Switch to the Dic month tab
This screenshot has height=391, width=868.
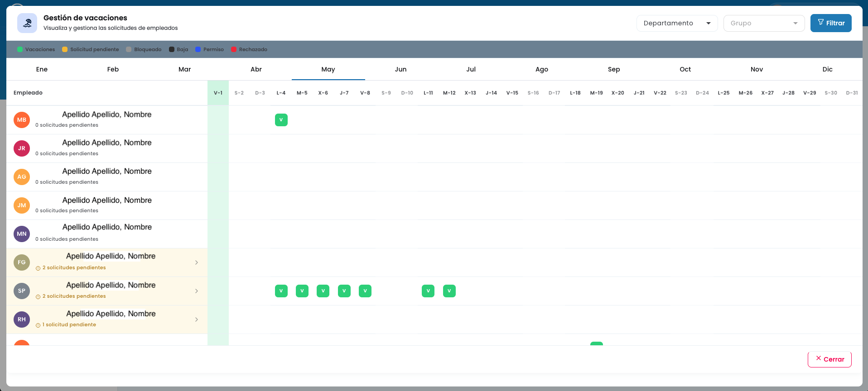[x=827, y=69]
